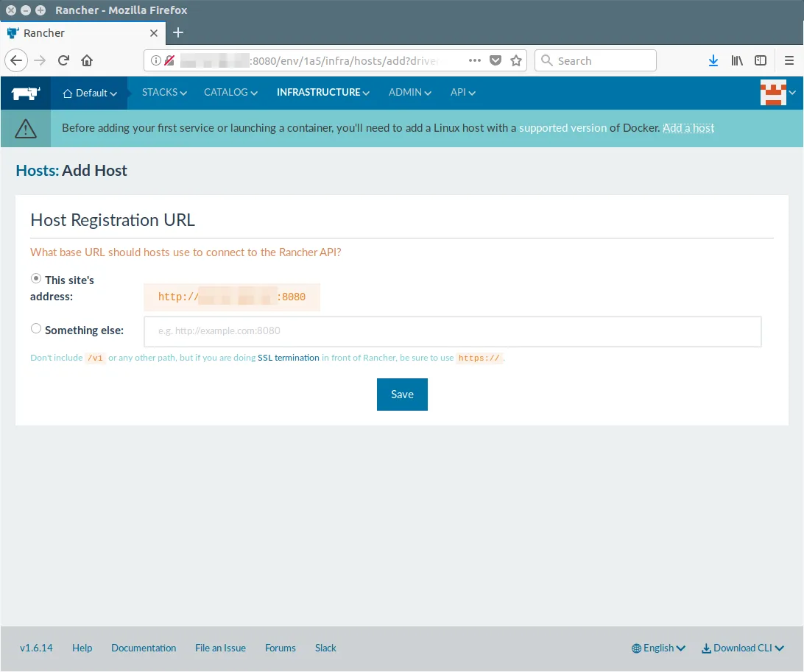Screen dimensions: 804x672
Task: Click the Rancher cow logo
Action: click(25, 93)
